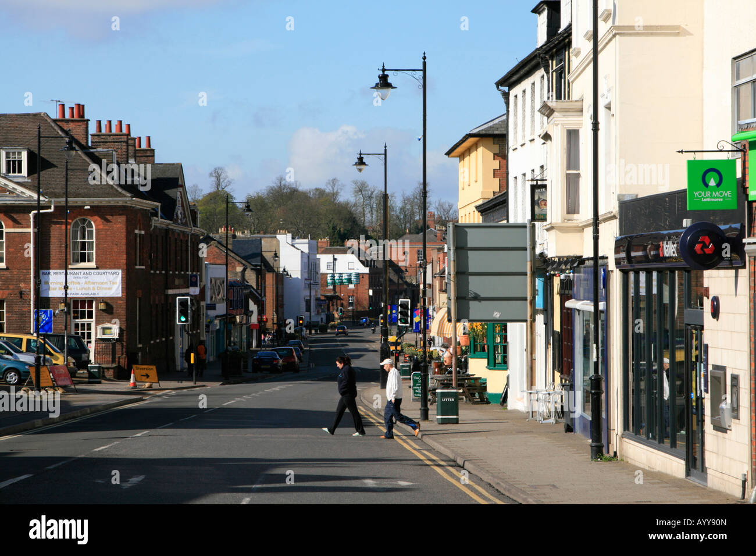The height and width of the screenshot is (556, 756).
Task: Click the BAR, RESTAURANT AND COURTYARD banner
Action: coord(81,283)
